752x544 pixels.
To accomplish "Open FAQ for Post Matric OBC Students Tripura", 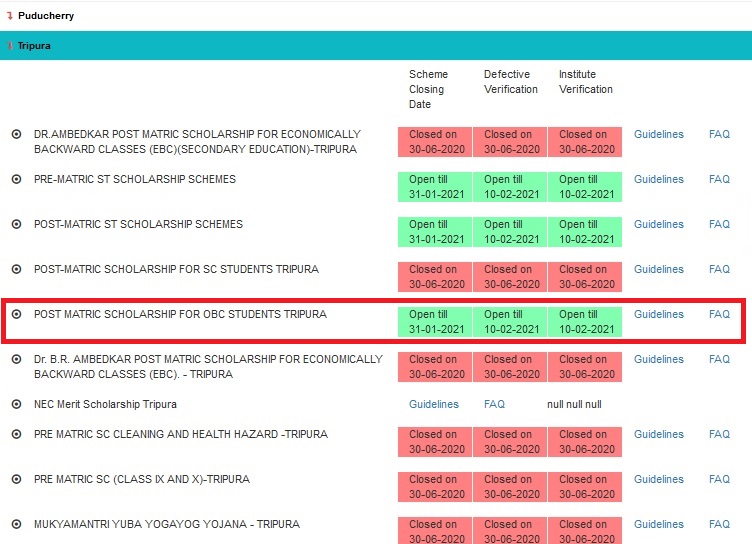I will pyautogui.click(x=719, y=315).
